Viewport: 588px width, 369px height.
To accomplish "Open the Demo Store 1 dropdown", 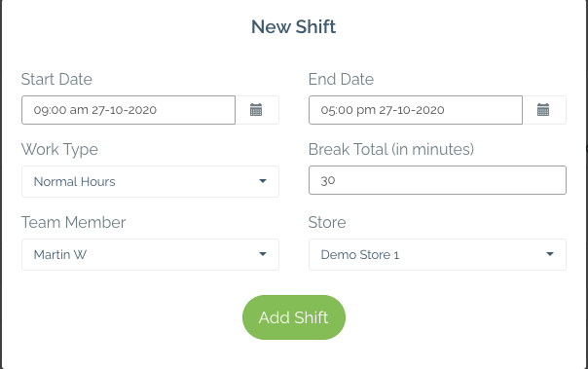I will point(437,254).
